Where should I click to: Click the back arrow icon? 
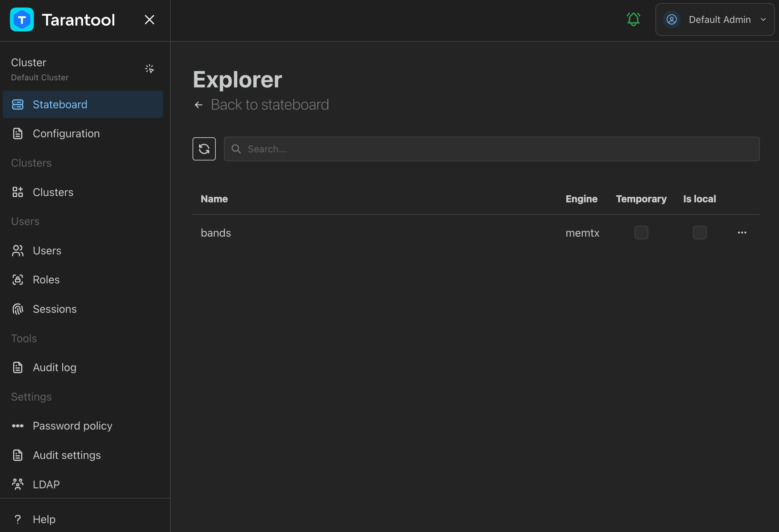pos(199,105)
